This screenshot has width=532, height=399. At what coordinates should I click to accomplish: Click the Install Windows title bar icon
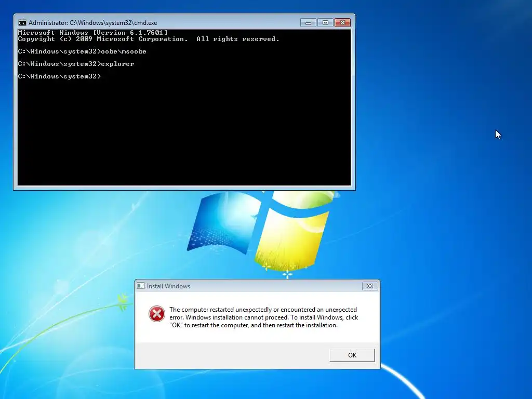140,286
